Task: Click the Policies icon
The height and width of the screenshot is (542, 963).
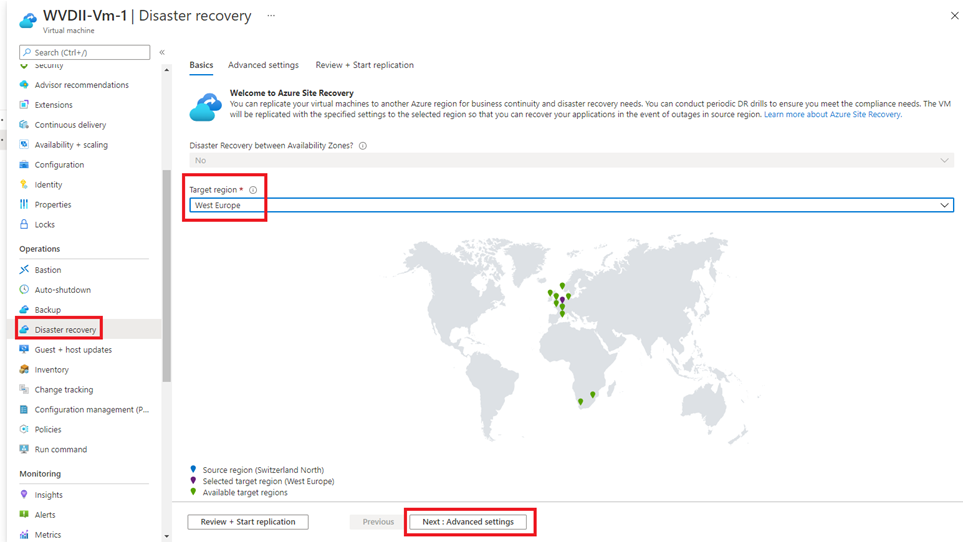Action: [x=24, y=429]
